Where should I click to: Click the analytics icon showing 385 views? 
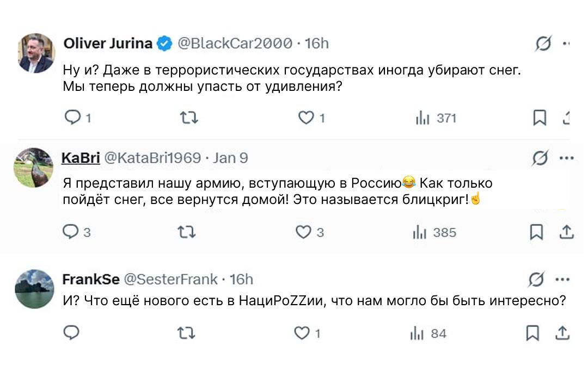[x=419, y=232]
